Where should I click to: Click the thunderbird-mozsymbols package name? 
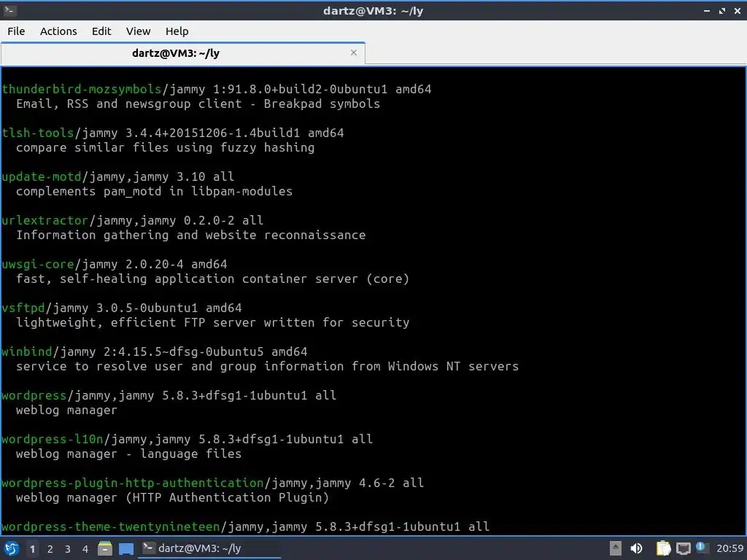[82, 89]
